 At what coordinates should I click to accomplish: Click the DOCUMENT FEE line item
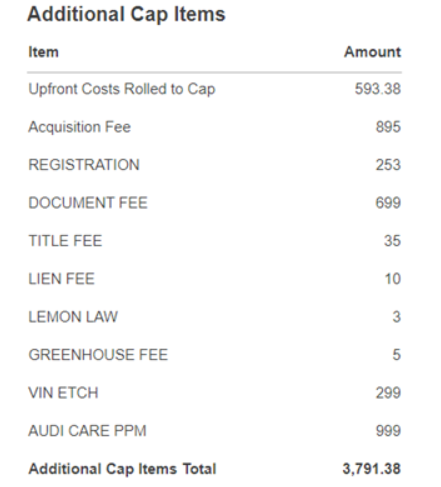pos(88,203)
